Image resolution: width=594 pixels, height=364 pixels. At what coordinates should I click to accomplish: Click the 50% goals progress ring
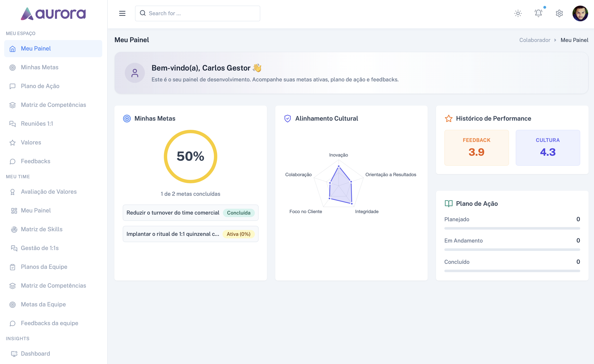[x=190, y=157]
